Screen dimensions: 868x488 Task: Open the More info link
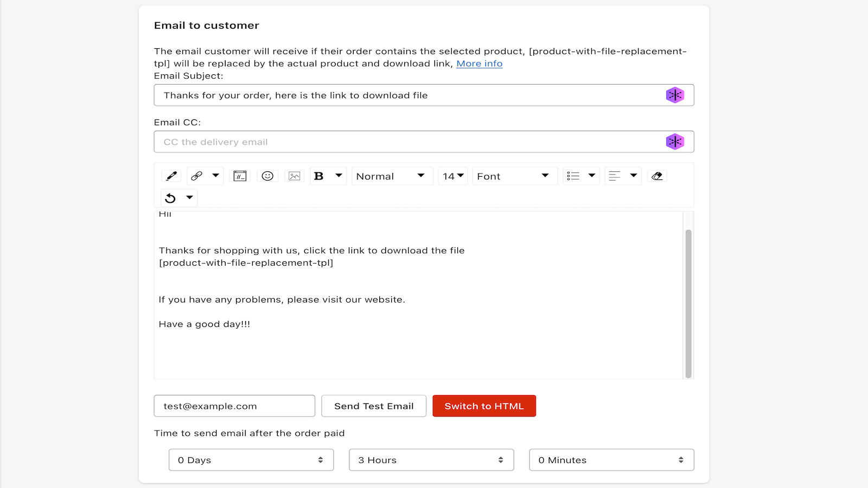tap(479, 63)
